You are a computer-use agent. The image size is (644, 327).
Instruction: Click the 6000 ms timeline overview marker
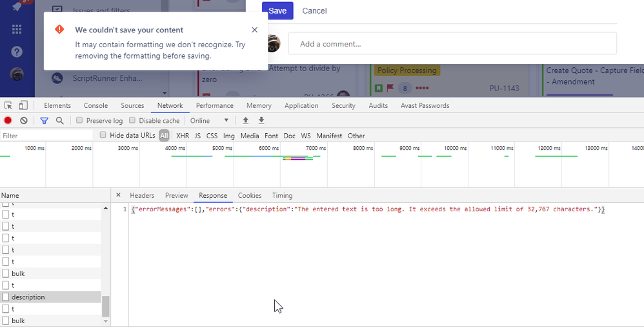pyautogui.click(x=269, y=147)
